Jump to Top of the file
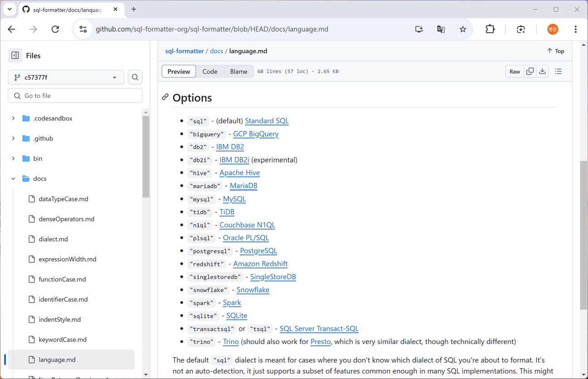588x379 pixels. (x=556, y=51)
